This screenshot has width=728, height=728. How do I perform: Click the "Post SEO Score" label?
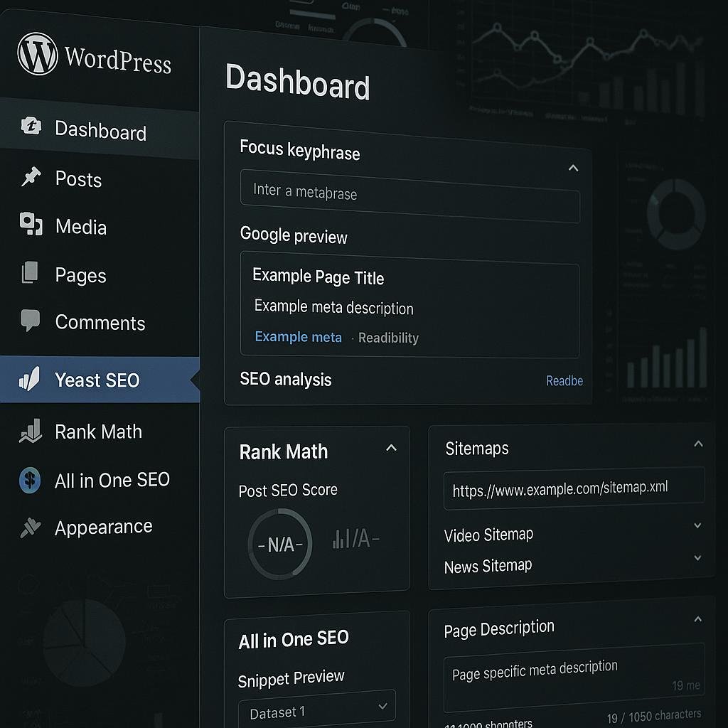tap(288, 490)
